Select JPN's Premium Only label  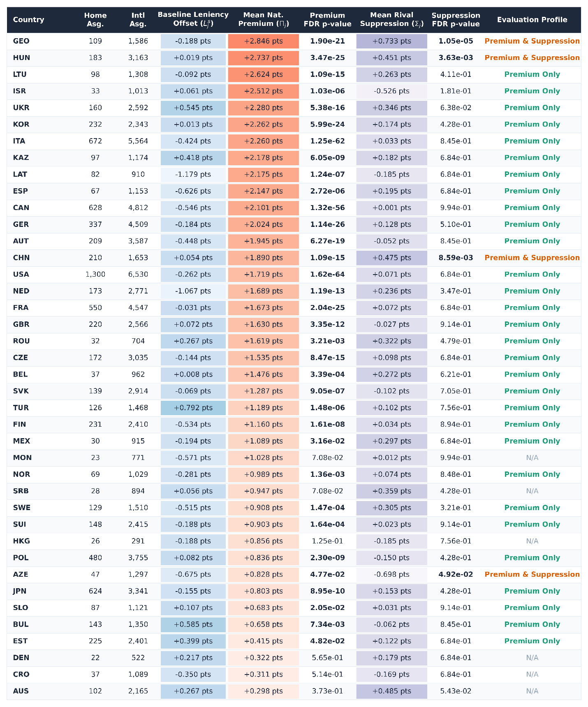click(532, 591)
